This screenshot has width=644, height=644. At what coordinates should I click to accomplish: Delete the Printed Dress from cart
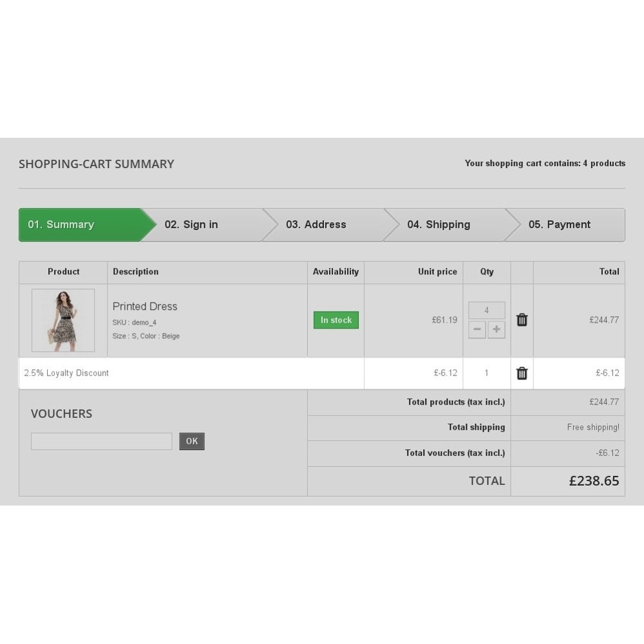click(x=522, y=319)
